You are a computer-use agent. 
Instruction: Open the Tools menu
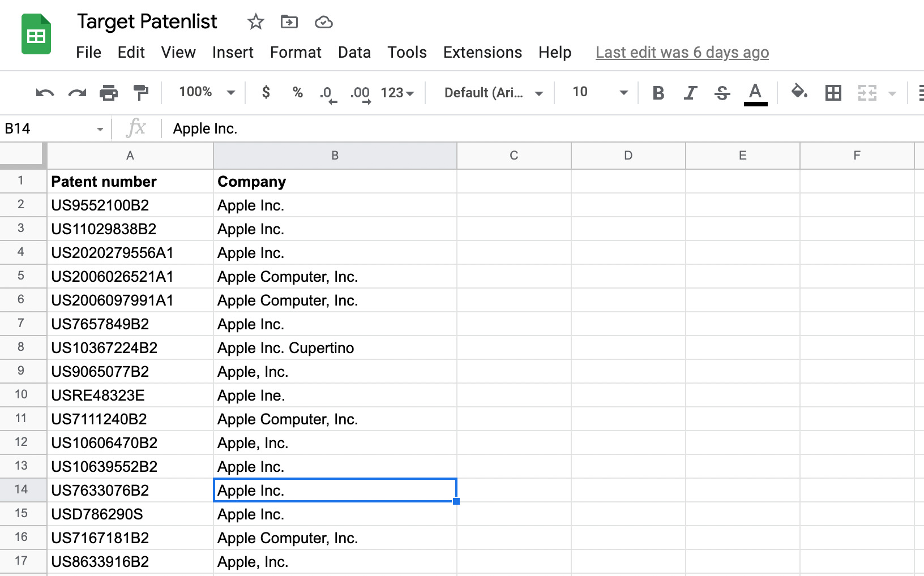click(407, 53)
